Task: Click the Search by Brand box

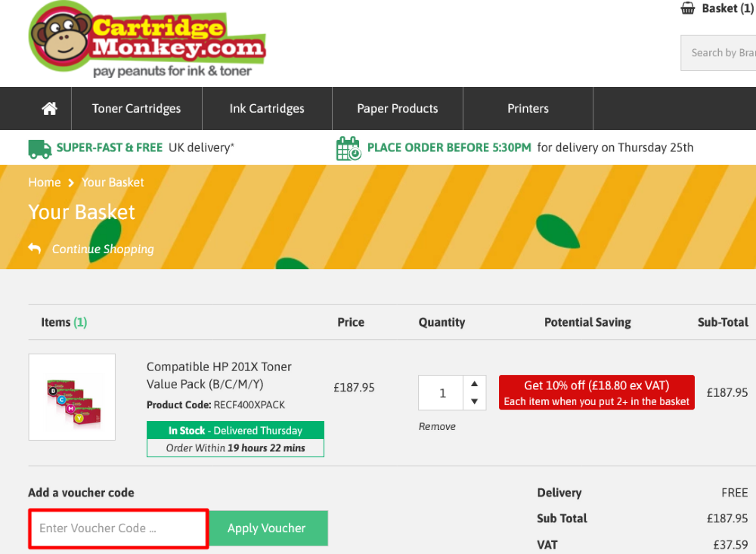Action: point(718,53)
